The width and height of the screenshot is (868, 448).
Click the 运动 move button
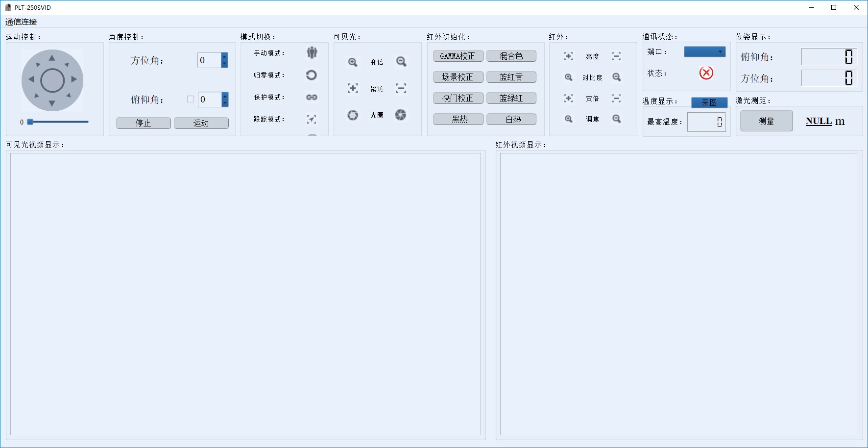point(201,123)
